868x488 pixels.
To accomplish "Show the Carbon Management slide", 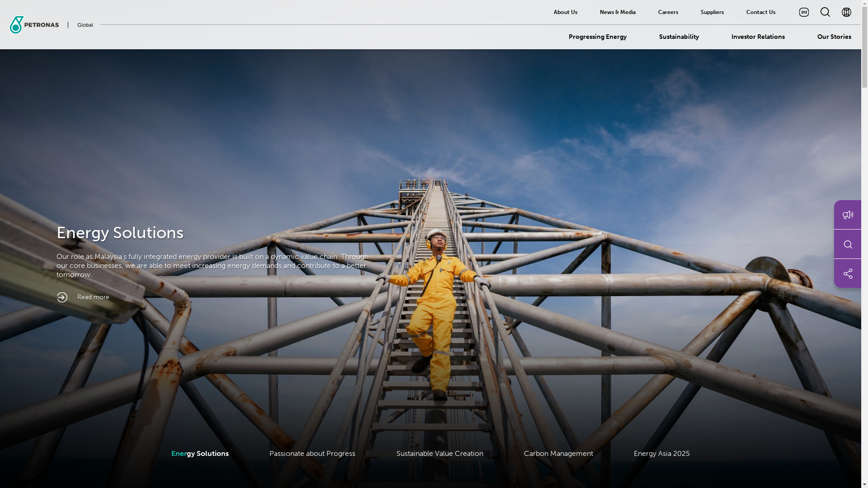I will tap(558, 453).
